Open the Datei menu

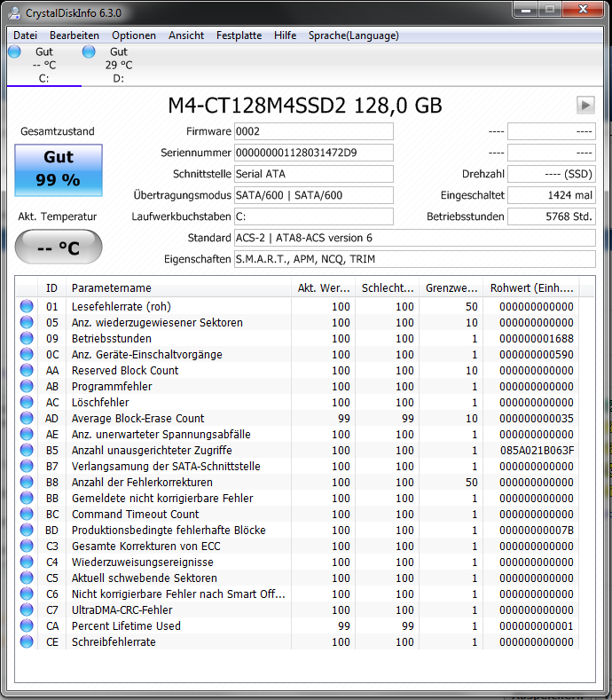pos(25,35)
